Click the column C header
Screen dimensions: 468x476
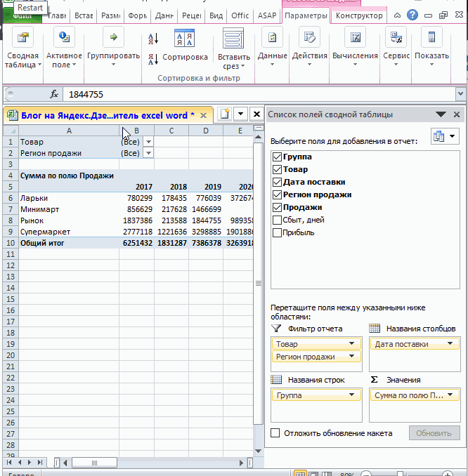tap(171, 131)
